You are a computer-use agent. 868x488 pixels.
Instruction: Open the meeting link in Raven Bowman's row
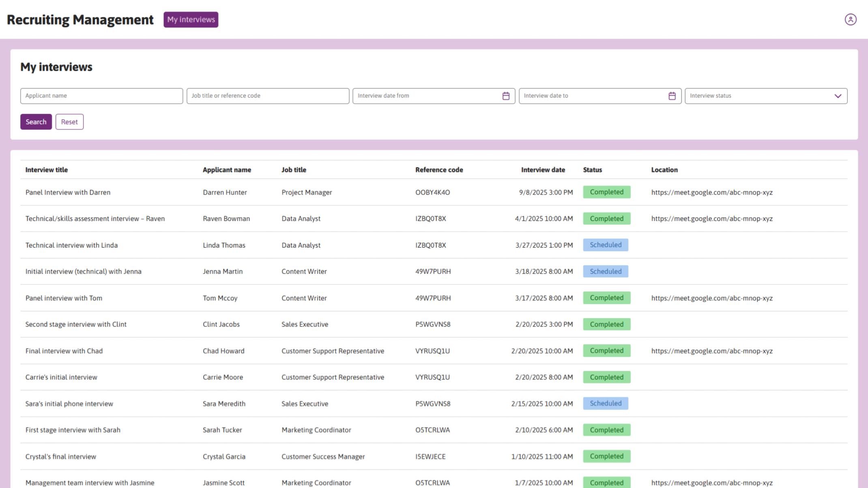click(712, 219)
